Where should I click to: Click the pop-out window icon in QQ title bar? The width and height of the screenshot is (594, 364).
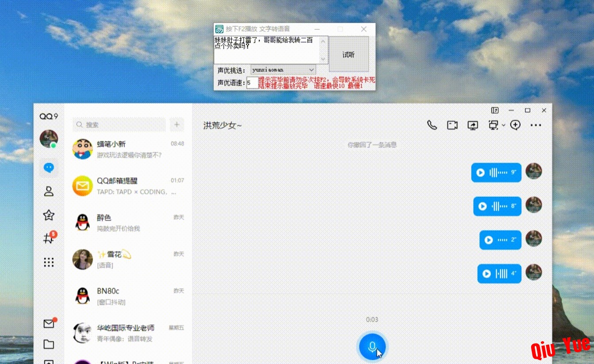495,110
